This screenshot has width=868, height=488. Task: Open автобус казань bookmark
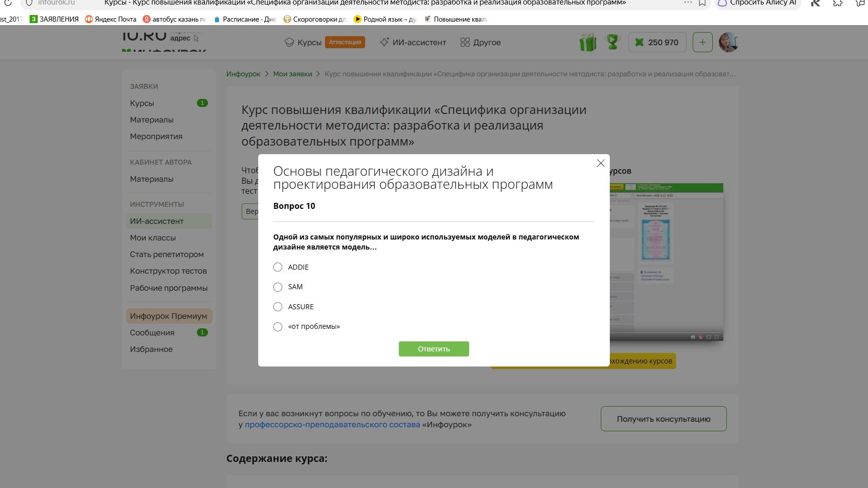(x=174, y=19)
